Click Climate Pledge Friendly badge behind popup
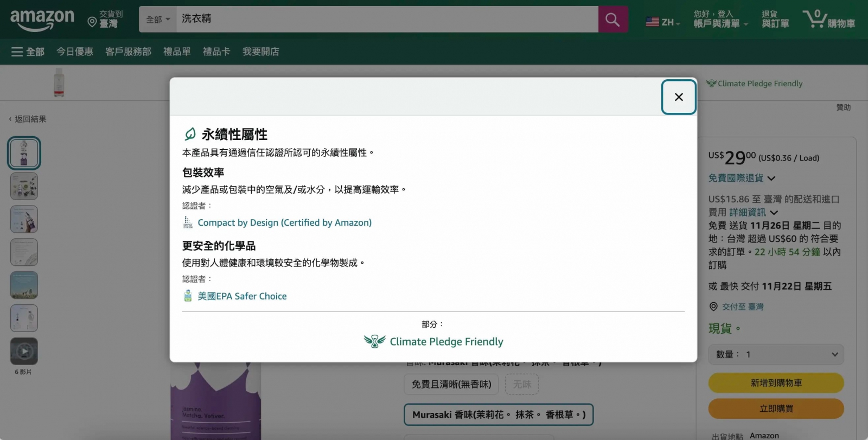868x440 pixels. (x=754, y=84)
